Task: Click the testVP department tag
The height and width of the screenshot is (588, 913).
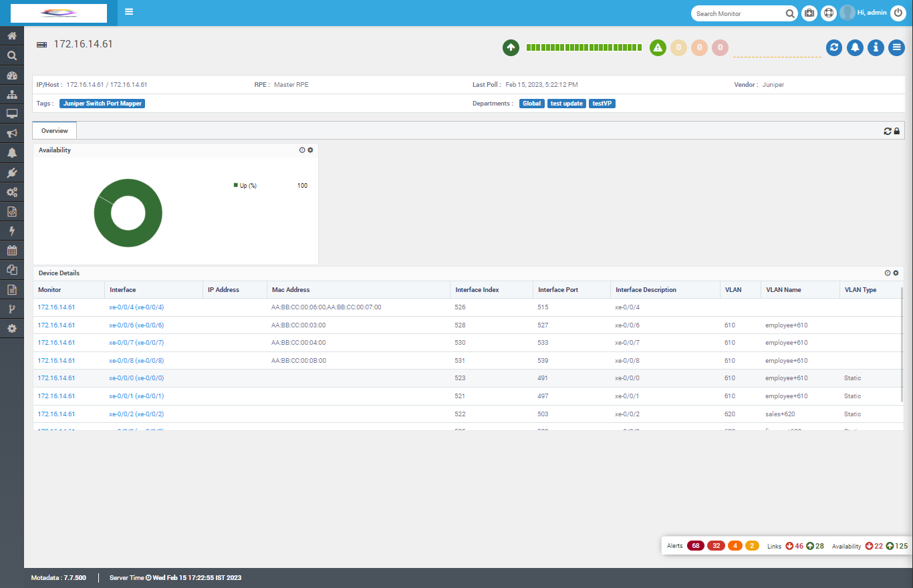Action: 602,104
